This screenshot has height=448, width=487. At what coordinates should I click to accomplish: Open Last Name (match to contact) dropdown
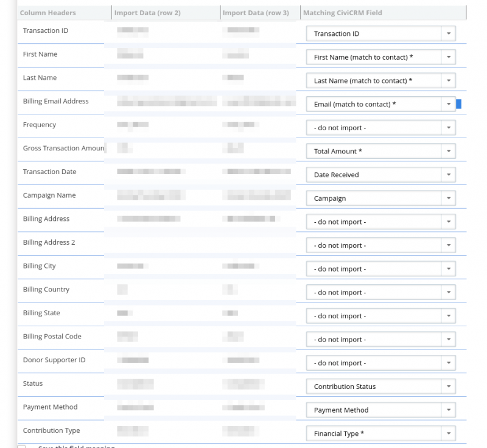[381, 81]
